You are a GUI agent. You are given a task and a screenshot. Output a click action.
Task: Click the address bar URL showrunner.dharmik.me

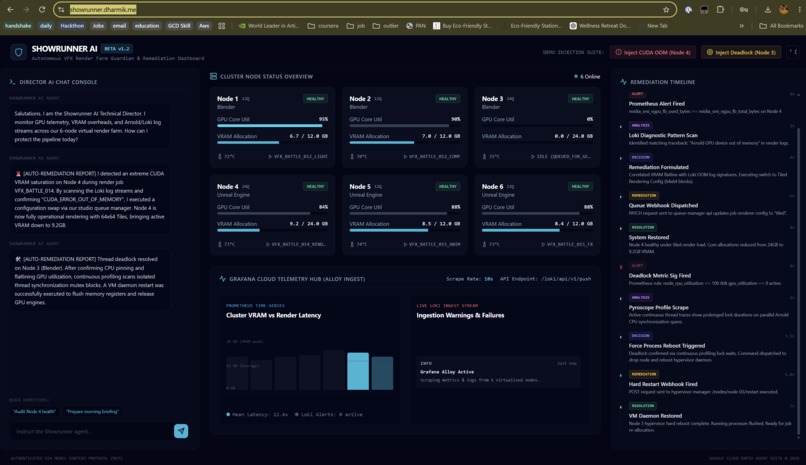(103, 9)
